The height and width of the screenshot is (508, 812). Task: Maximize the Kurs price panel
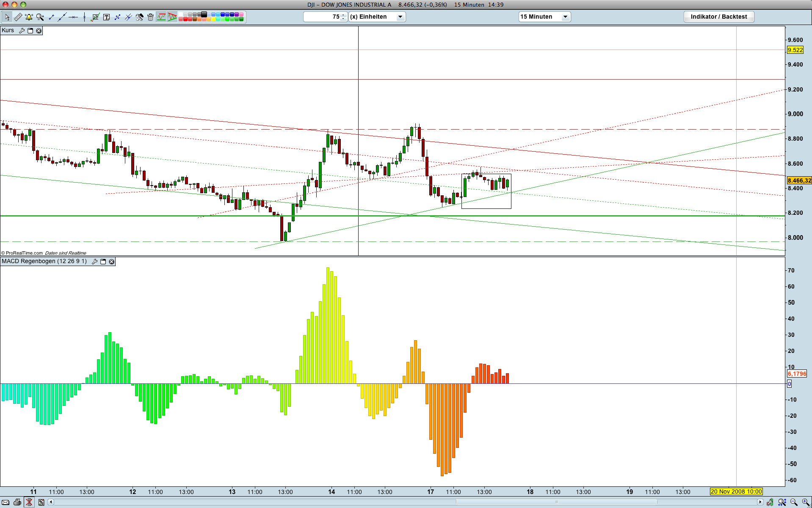tap(30, 31)
